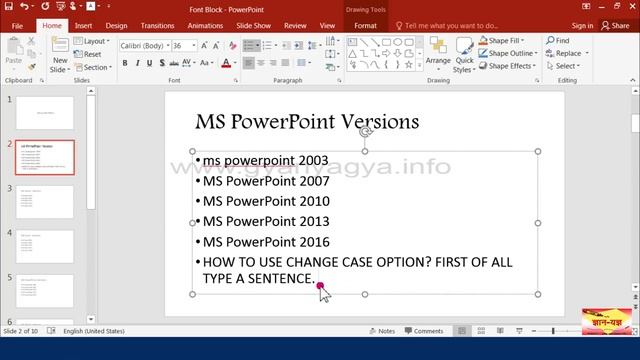Image resolution: width=640 pixels, height=360 pixels.
Task: Switch to the Animations tab
Action: 205,26
